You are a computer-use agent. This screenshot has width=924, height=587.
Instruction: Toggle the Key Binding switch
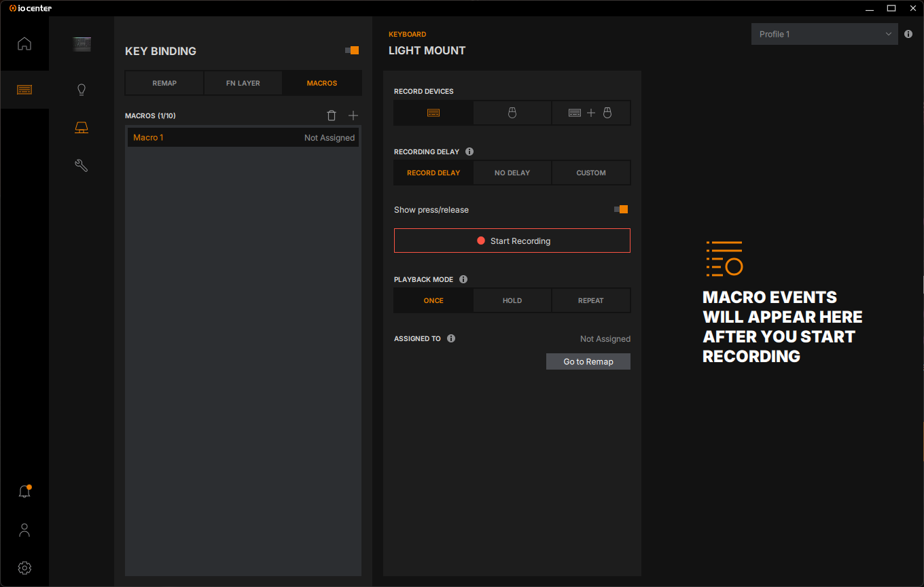(352, 50)
